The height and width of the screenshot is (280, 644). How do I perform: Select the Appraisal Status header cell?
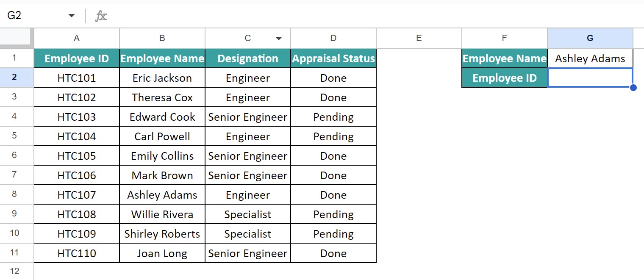coord(333,58)
